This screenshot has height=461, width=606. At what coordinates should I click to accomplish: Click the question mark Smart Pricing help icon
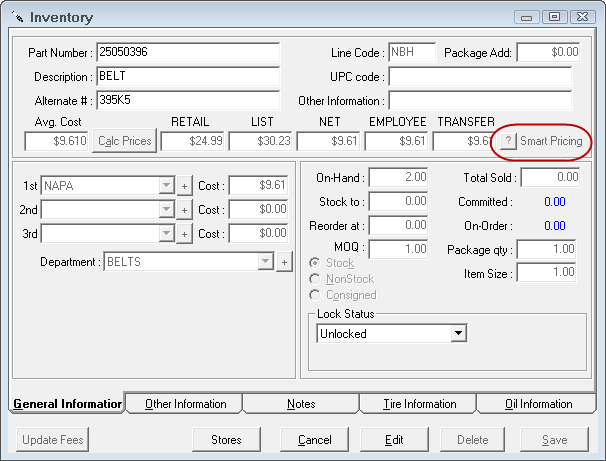tap(508, 142)
